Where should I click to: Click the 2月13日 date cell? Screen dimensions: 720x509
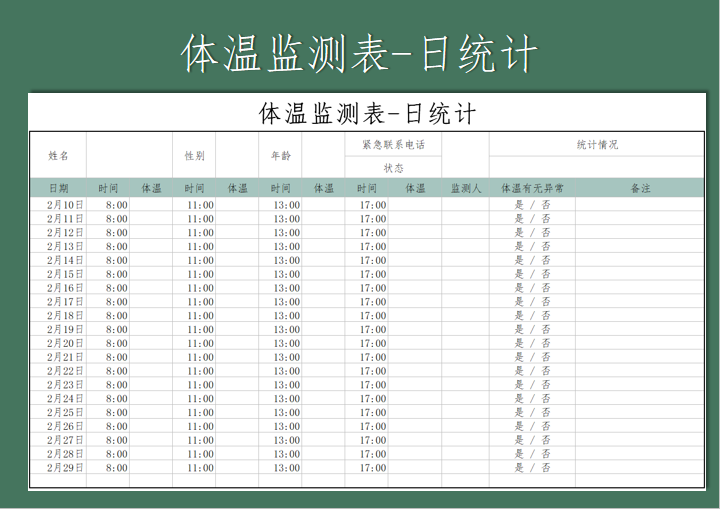pyautogui.click(x=58, y=246)
